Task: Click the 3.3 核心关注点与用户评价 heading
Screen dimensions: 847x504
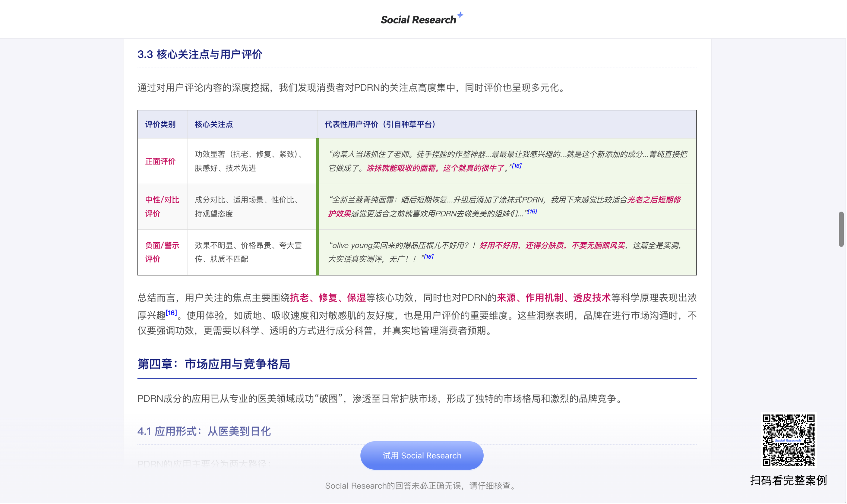Action: (200, 54)
